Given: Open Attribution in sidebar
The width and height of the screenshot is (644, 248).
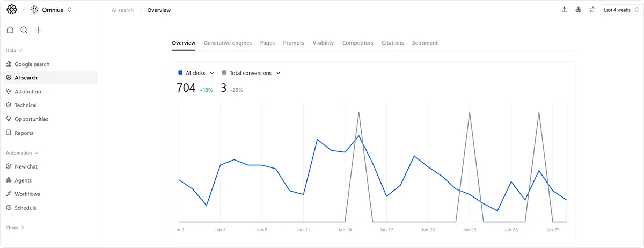Looking at the screenshot, I should click(27, 92).
